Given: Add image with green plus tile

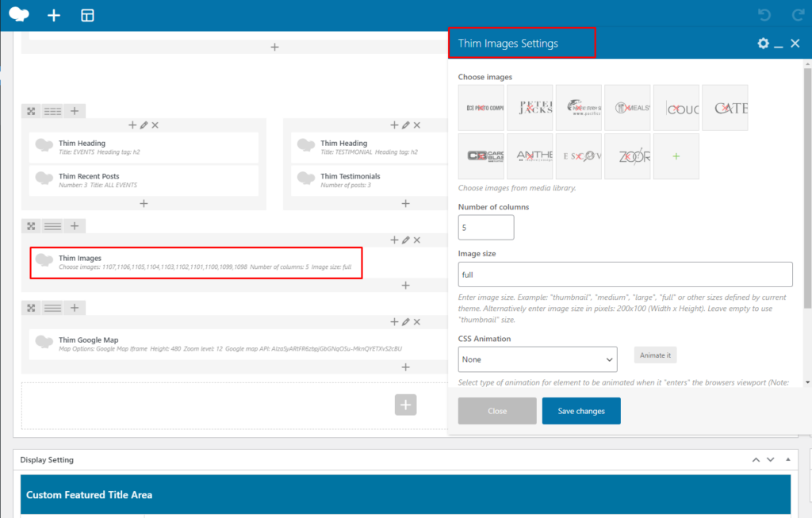Looking at the screenshot, I should click(676, 156).
